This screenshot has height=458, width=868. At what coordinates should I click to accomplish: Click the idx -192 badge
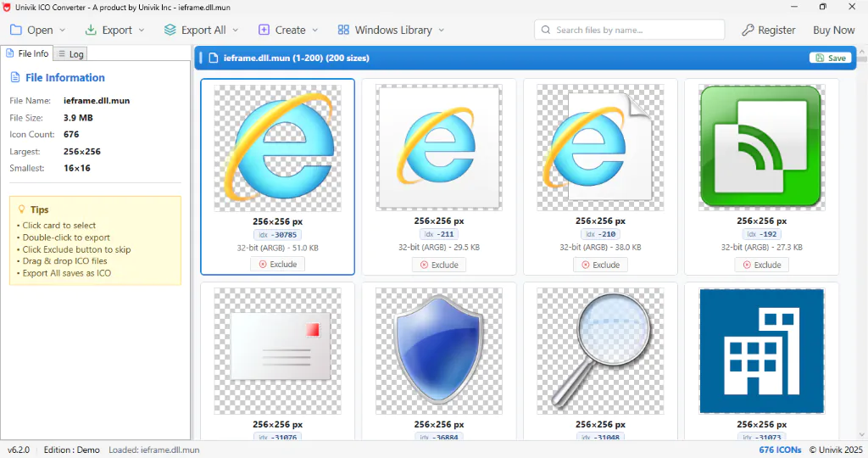click(762, 234)
